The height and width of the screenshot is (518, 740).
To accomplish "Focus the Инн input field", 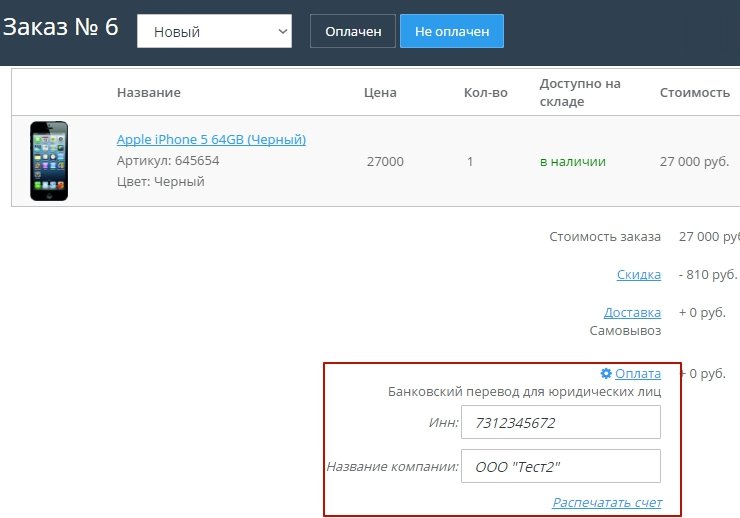I will (x=560, y=422).
